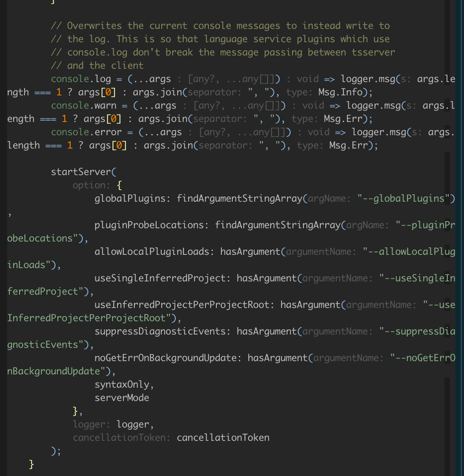464x476 pixels.
Task: Click "Msg.Err" on the console.error wrapped line
Action: tap(349, 145)
